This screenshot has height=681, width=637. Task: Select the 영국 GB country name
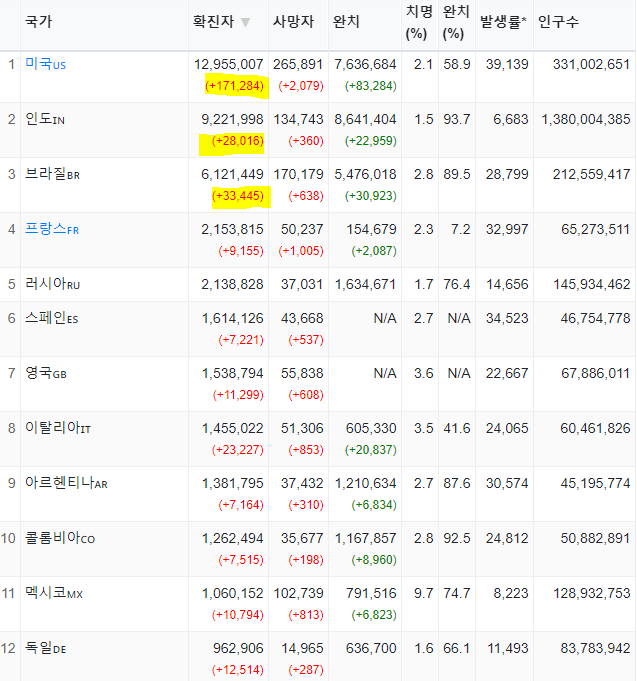(x=46, y=373)
